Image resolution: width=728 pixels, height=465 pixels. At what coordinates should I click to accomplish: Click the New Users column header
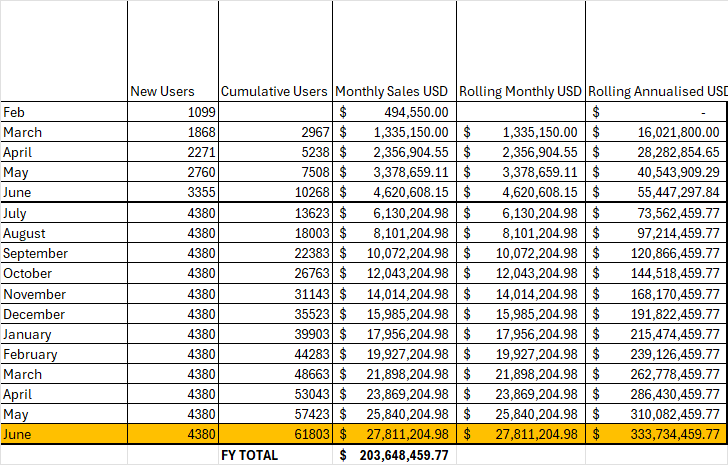(162, 91)
